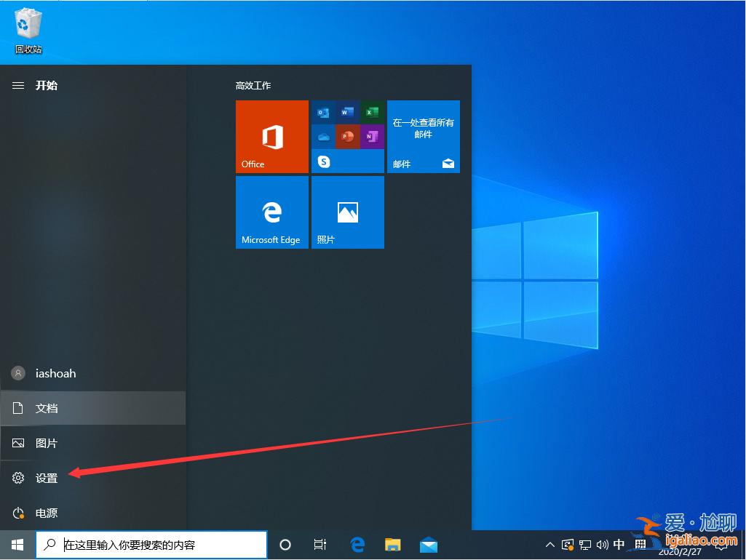Expand hidden icons in the system tray
This screenshot has height=560, width=746.
click(549, 544)
